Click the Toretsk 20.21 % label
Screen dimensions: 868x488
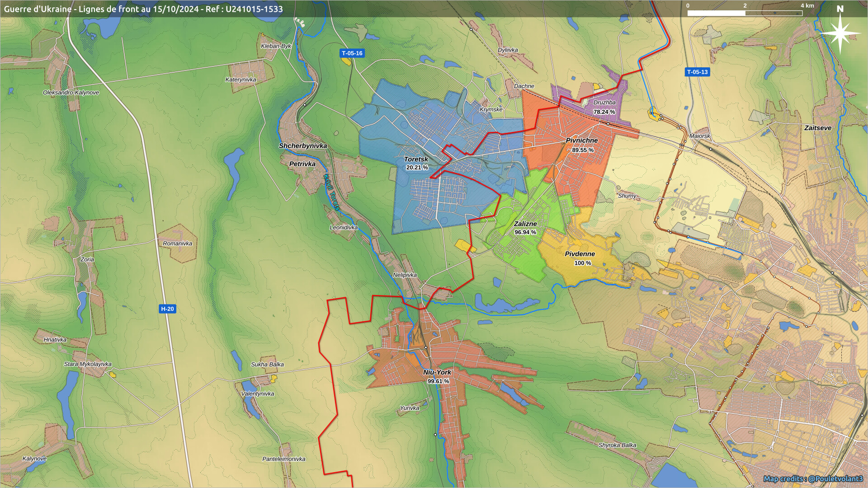click(x=416, y=163)
